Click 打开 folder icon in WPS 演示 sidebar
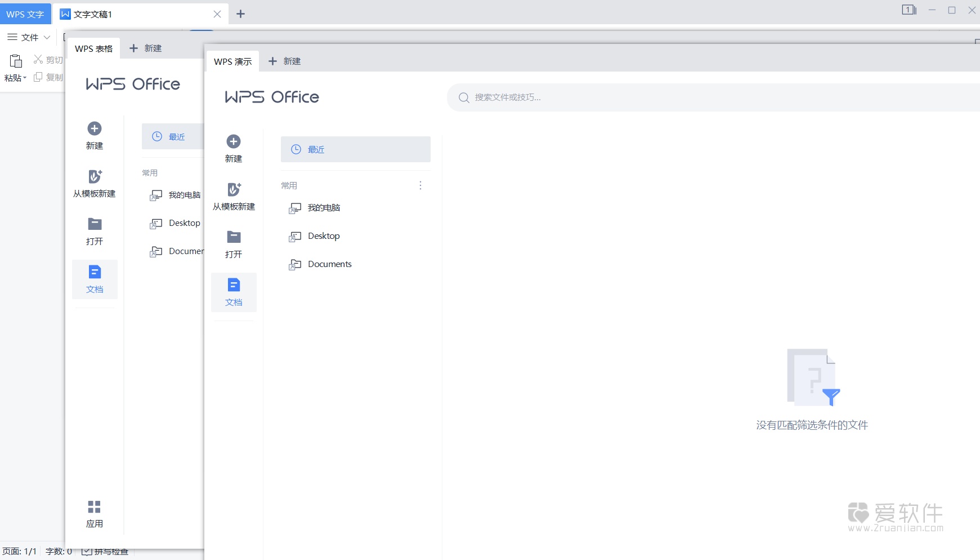 click(234, 237)
